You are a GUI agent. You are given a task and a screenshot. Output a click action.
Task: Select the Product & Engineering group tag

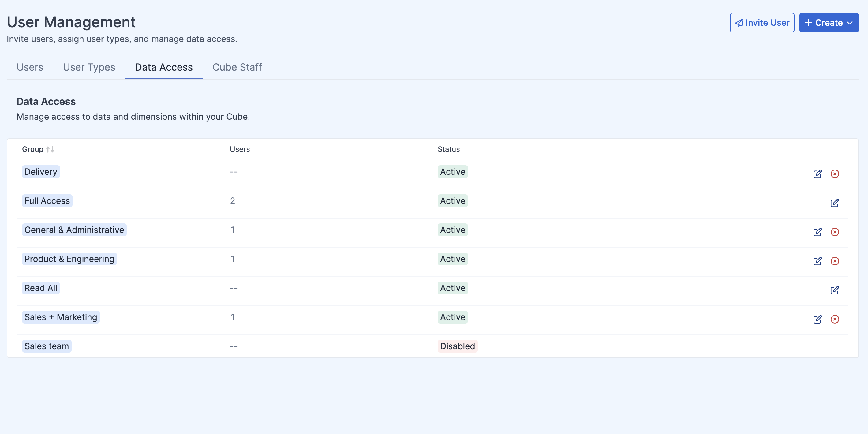click(x=69, y=259)
